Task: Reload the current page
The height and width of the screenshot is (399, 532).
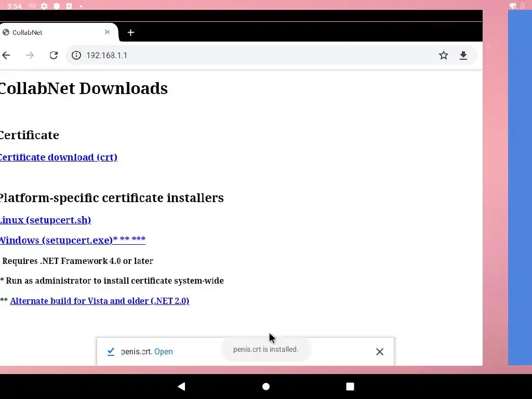Action: (x=54, y=55)
